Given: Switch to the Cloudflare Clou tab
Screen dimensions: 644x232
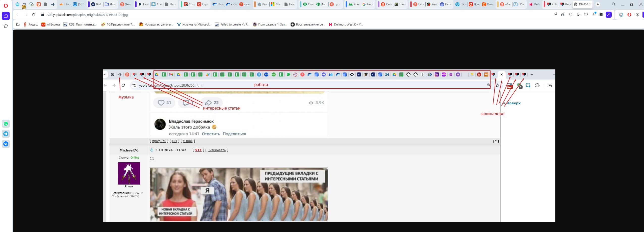Looking at the screenshot, I should 65,4.
